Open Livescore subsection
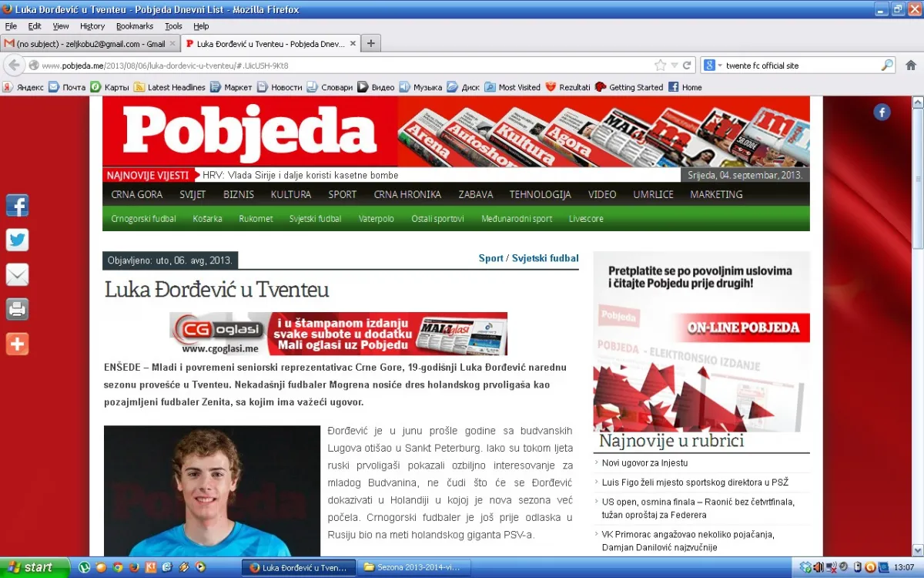 tap(586, 219)
